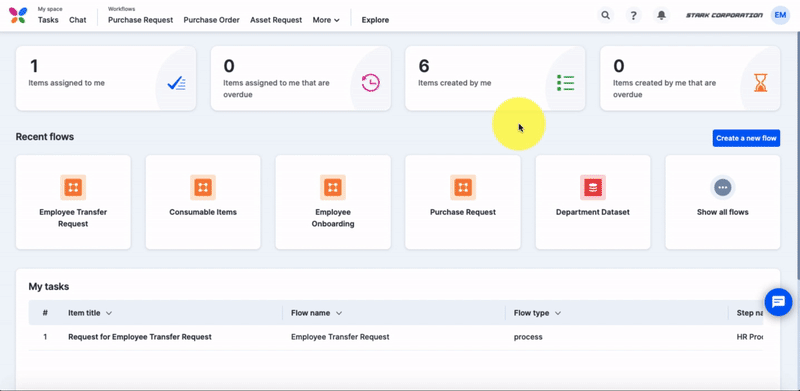Go to the Tasks menu item
Screen dimensions: 800x391
tap(48, 20)
